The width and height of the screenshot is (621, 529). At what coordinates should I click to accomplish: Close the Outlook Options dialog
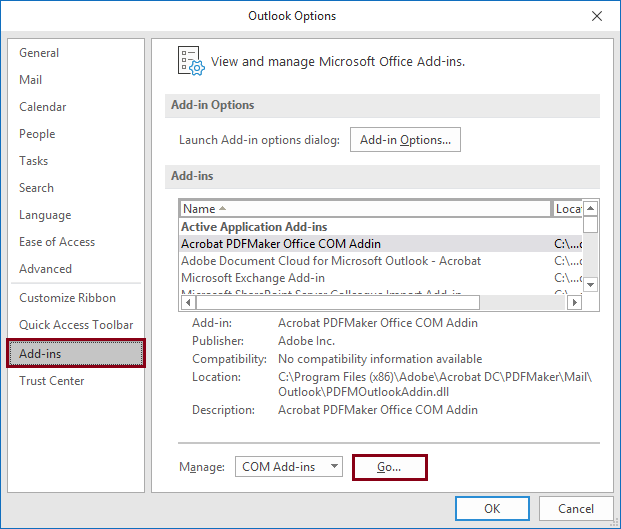click(x=597, y=16)
